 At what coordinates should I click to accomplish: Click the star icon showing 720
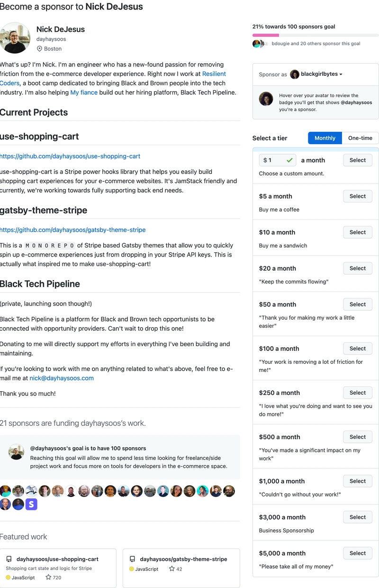[x=48, y=578]
